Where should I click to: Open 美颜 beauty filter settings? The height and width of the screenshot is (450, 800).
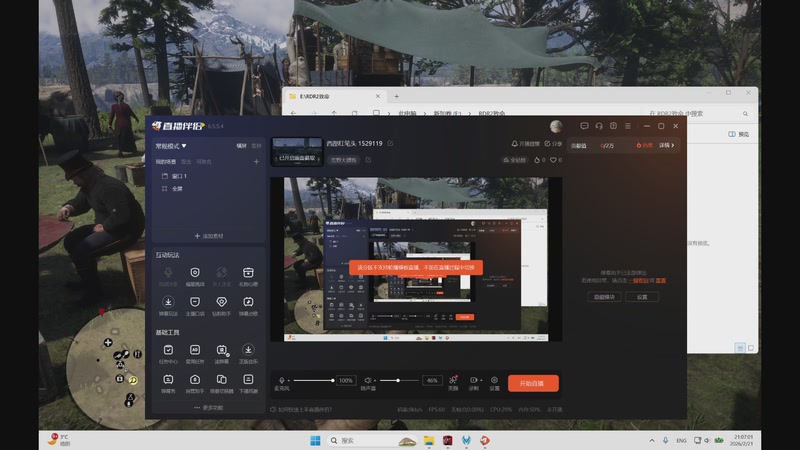(453, 383)
